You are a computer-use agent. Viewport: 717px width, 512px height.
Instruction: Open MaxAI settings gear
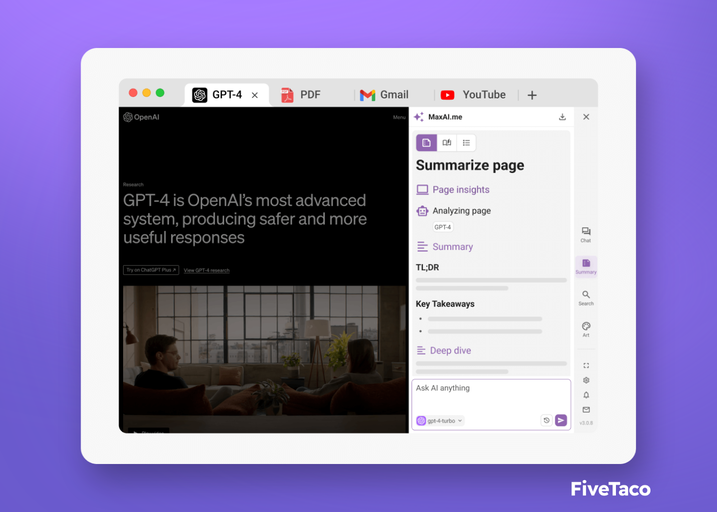[586, 380]
